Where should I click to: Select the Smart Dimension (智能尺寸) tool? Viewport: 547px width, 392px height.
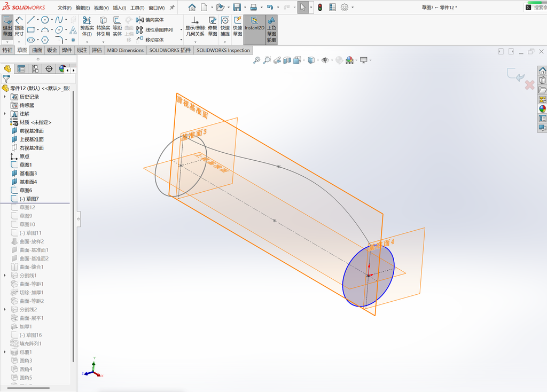pyautogui.click(x=19, y=27)
